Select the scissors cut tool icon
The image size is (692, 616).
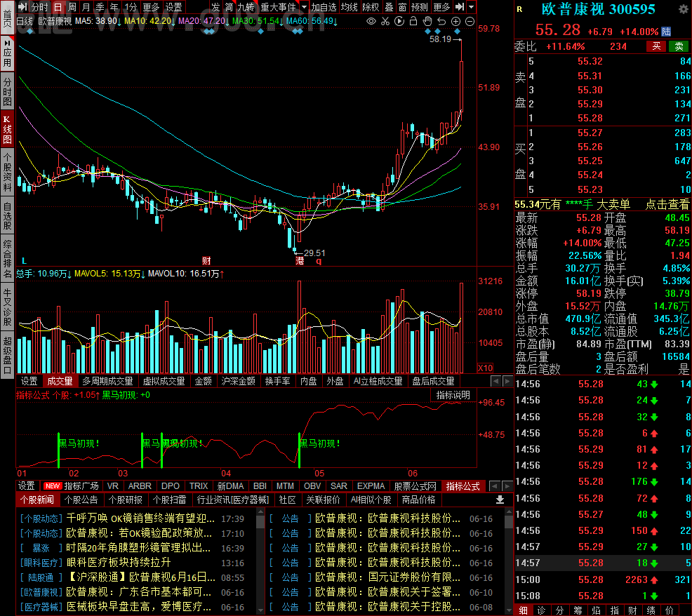(385, 21)
